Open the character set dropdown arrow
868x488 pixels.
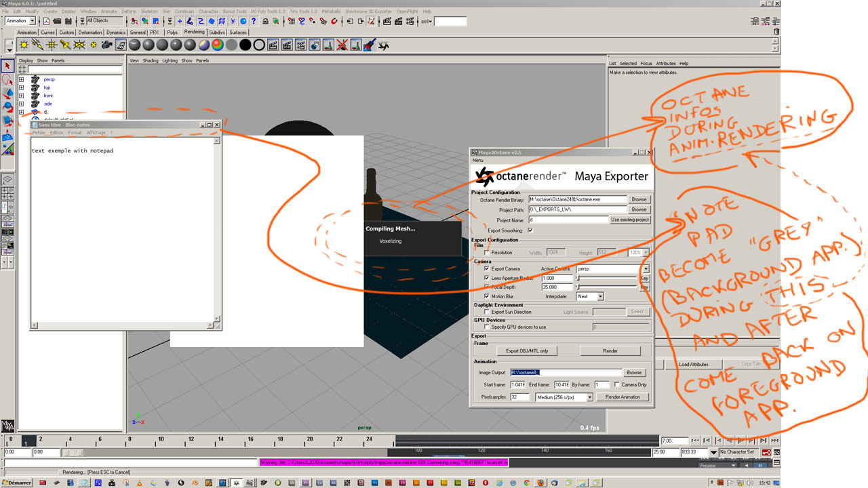[713, 452]
